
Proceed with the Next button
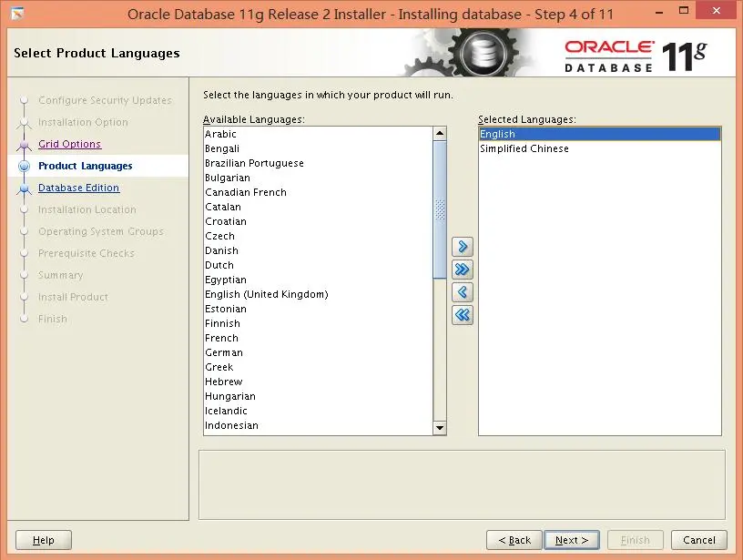click(572, 540)
